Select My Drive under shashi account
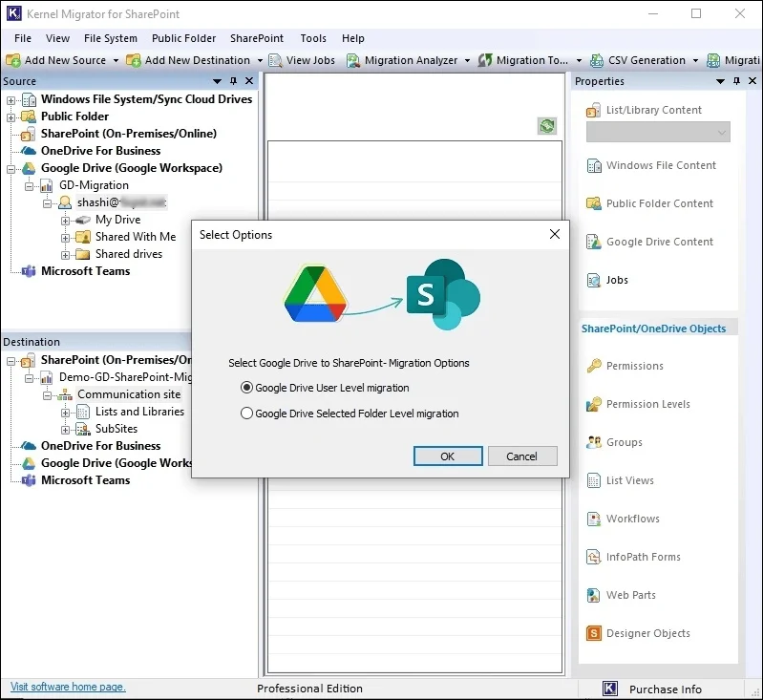This screenshot has height=700, width=763. 117,220
